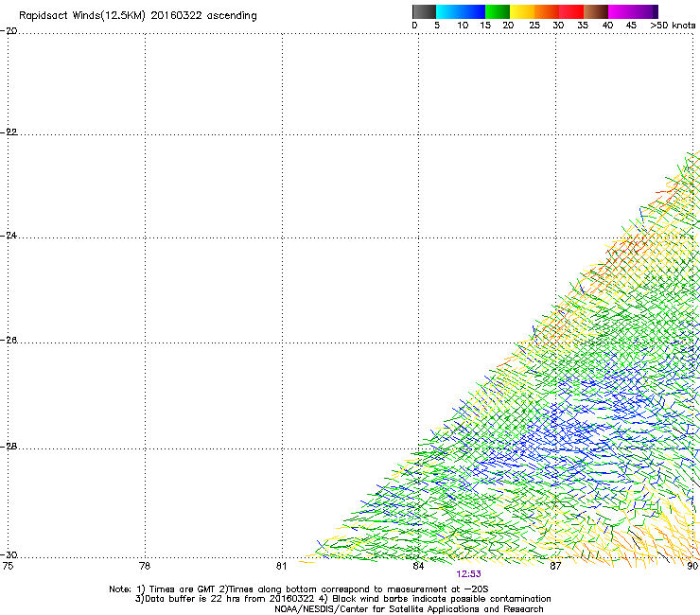This screenshot has height=615, width=700.
Task: Click the '25' legend scale label
Action: coord(534,26)
